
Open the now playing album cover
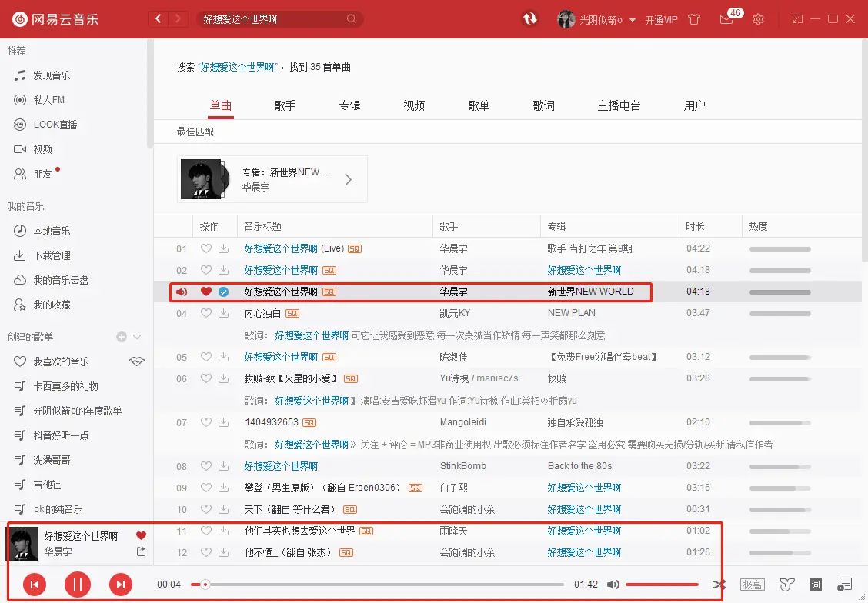(x=22, y=544)
